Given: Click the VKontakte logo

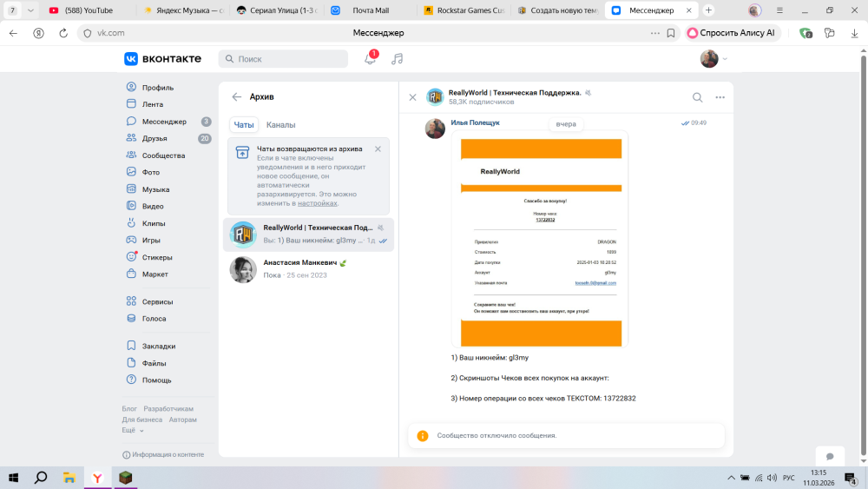Looking at the screenshot, I should pos(163,59).
